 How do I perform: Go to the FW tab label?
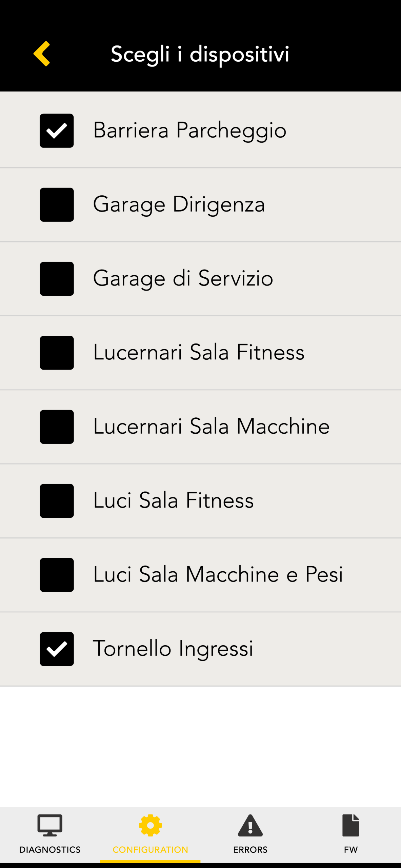pos(350,849)
